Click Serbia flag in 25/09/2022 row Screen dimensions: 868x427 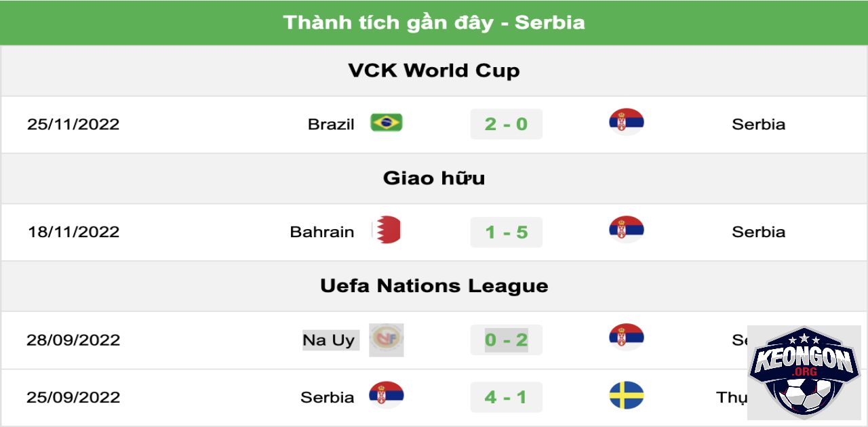point(386,395)
